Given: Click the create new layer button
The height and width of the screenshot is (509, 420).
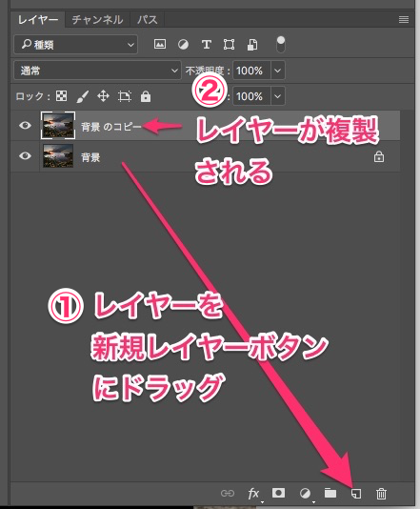Looking at the screenshot, I should 356,494.
